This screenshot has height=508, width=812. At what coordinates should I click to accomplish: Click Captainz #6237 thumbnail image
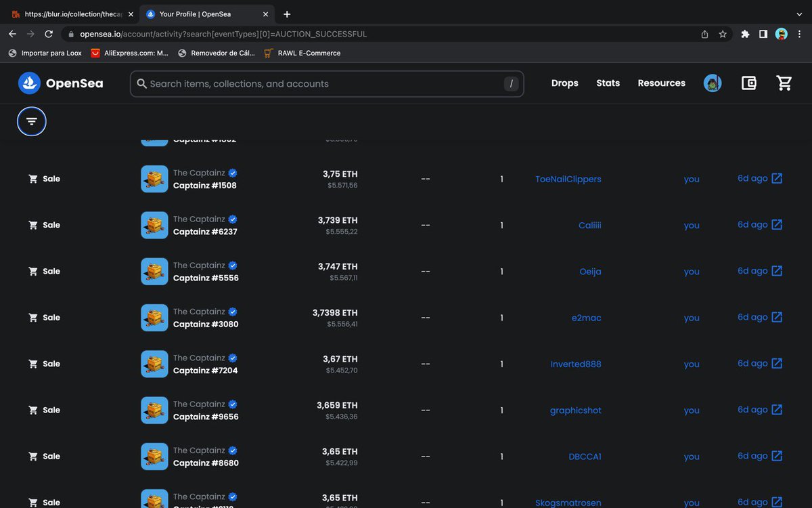pyautogui.click(x=154, y=225)
